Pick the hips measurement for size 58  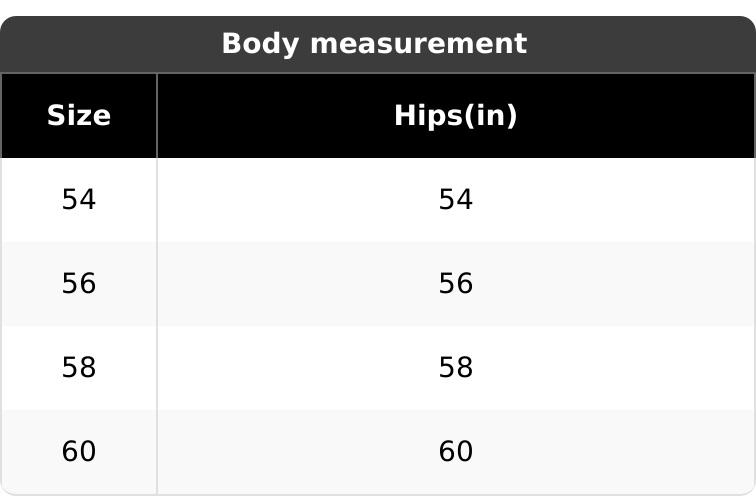point(455,368)
